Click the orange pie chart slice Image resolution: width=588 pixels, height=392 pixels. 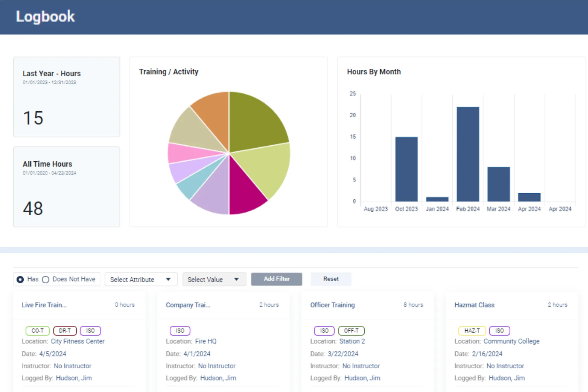coord(214,115)
